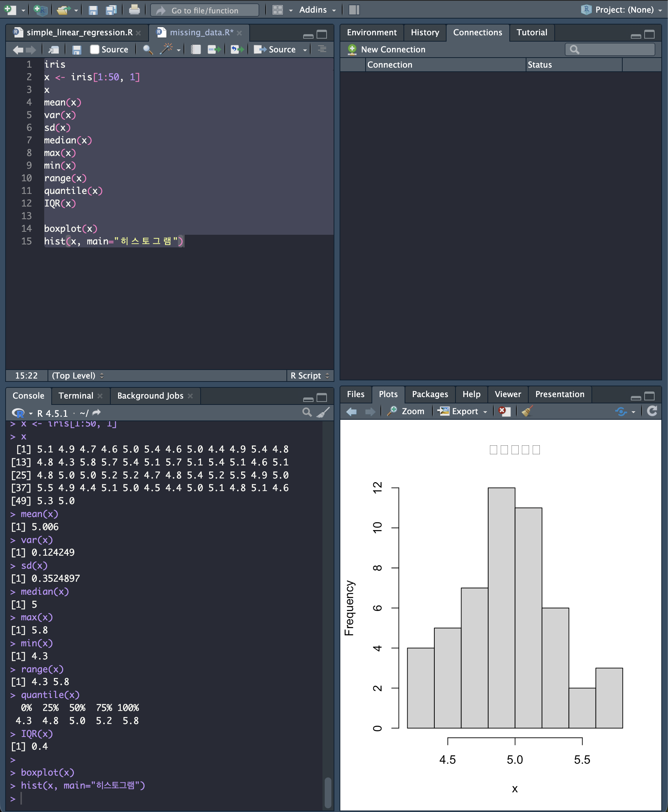Viewport: 668px width, 812px height.
Task: Open the R Script file type selector
Action: click(x=309, y=376)
